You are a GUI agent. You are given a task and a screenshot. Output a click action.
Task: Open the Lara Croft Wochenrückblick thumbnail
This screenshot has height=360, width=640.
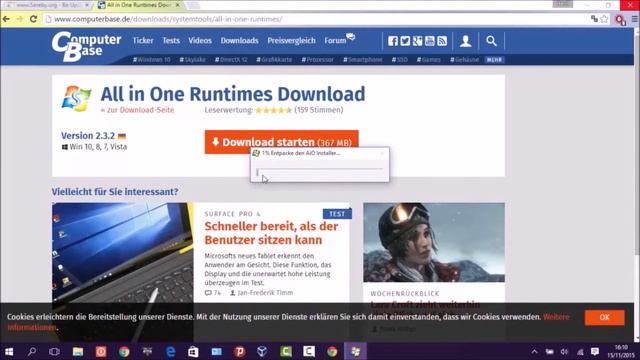coord(434,242)
